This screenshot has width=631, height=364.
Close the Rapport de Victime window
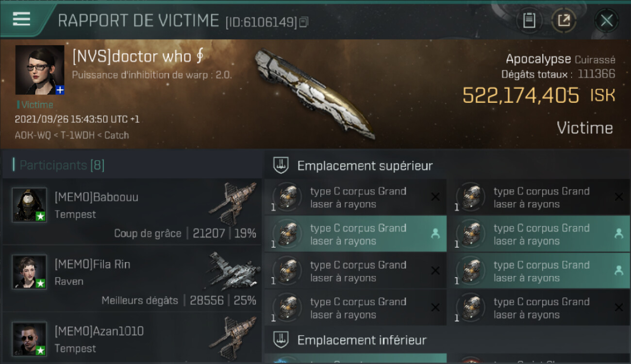click(x=607, y=20)
